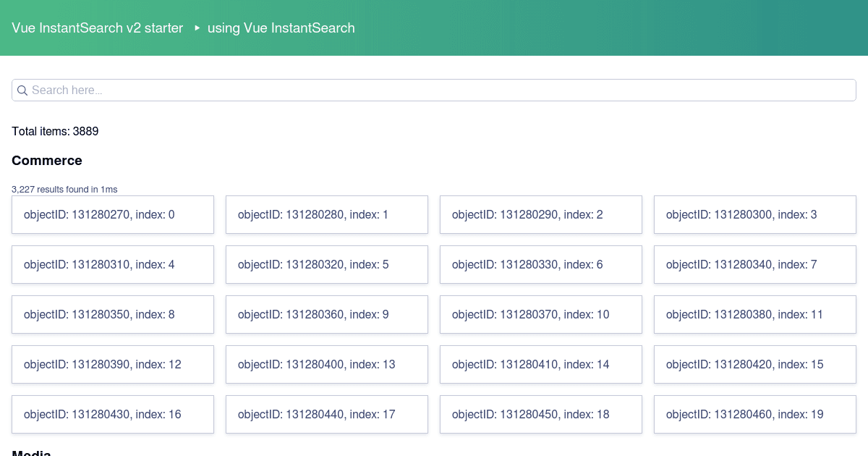Pick the result labeled index: 12
The height and width of the screenshot is (456, 868).
(x=113, y=364)
